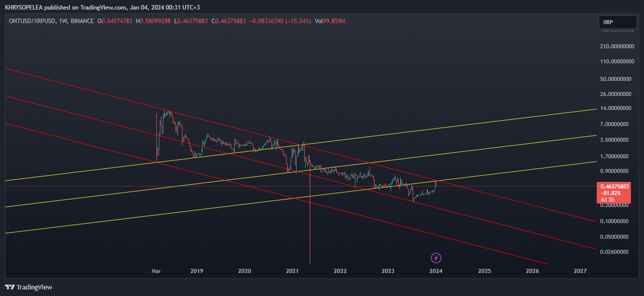Click the 14.00000000 price scale value
Viewport: 644px width, 296px height.
[x=615, y=108]
